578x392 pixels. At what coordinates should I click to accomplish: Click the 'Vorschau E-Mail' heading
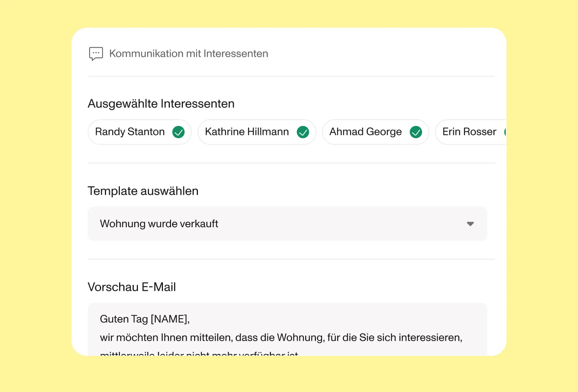click(132, 287)
